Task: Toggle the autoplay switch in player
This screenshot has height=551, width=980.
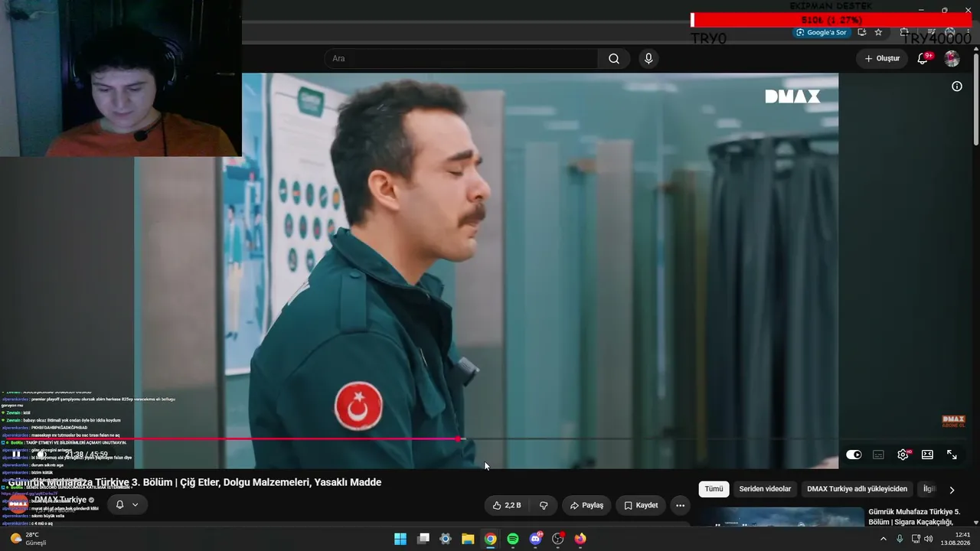Action: (x=854, y=455)
